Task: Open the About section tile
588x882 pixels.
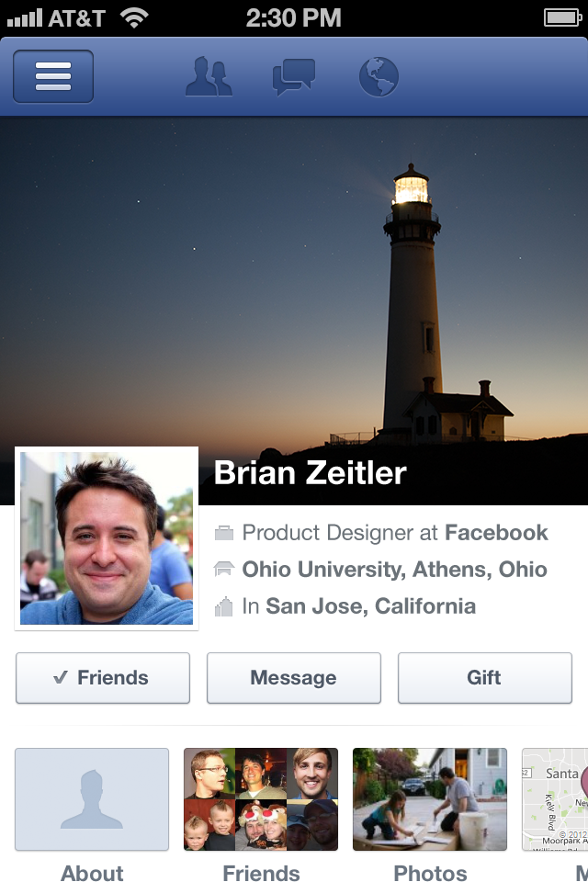Action: 92,799
